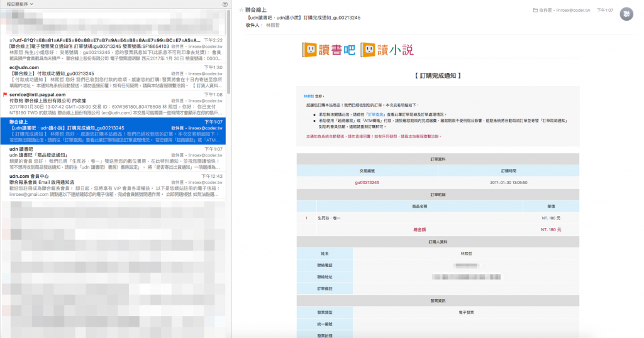This screenshot has width=644, height=338.
Task: Click the 發票資訊 section header
Action: point(438,301)
